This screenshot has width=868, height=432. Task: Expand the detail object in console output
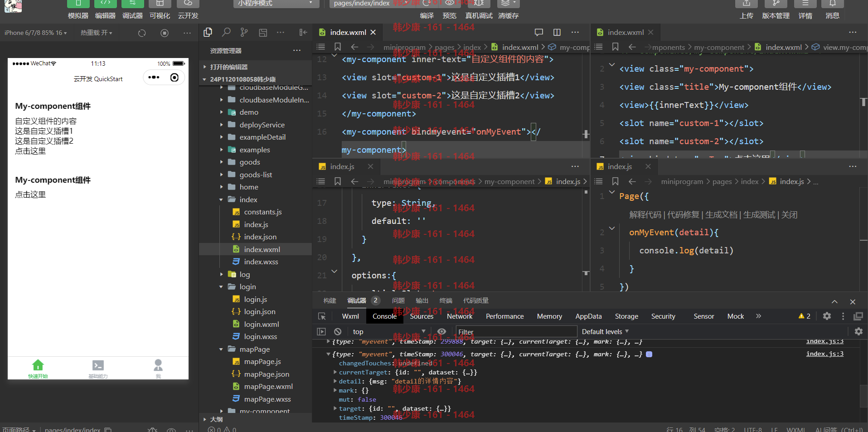point(335,381)
